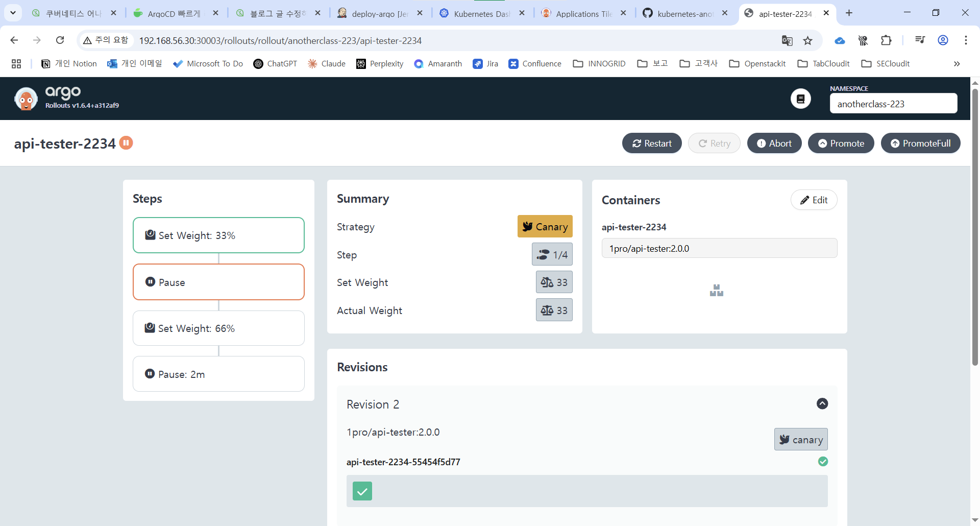Viewport: 980px width, 526px height.
Task: Open the INNOGRID bookmark folder
Action: tap(599, 64)
